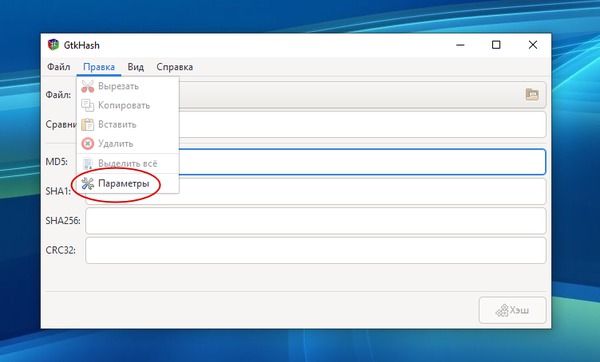Open the Вид menu

(135, 67)
